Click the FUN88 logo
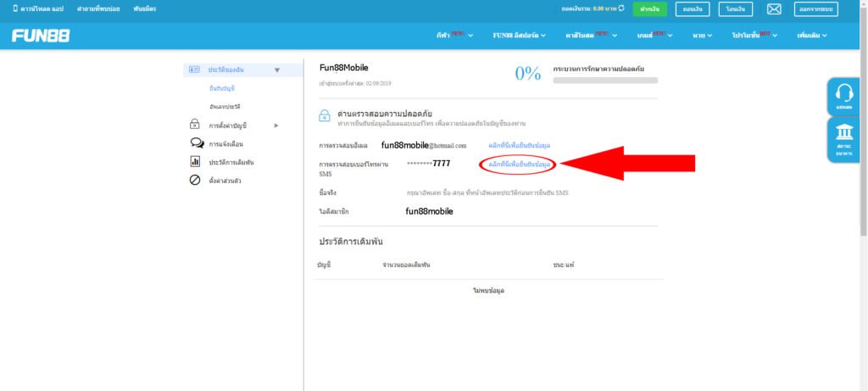Image resolution: width=868 pixels, height=391 pixels. (41, 36)
